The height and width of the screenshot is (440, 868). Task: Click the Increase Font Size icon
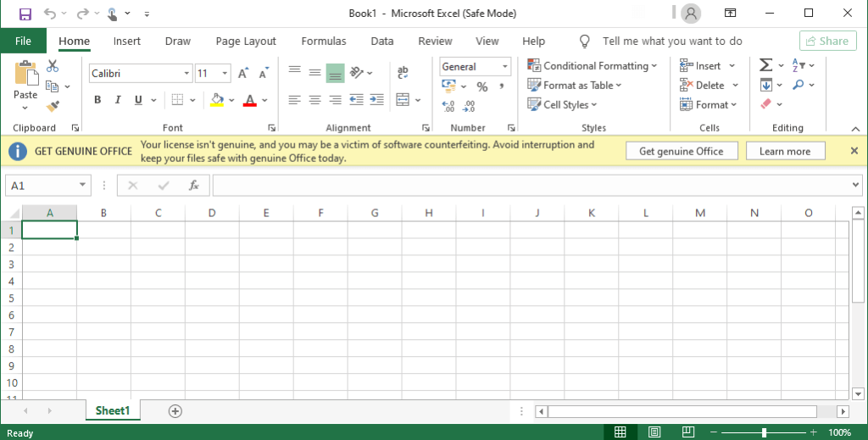click(243, 74)
